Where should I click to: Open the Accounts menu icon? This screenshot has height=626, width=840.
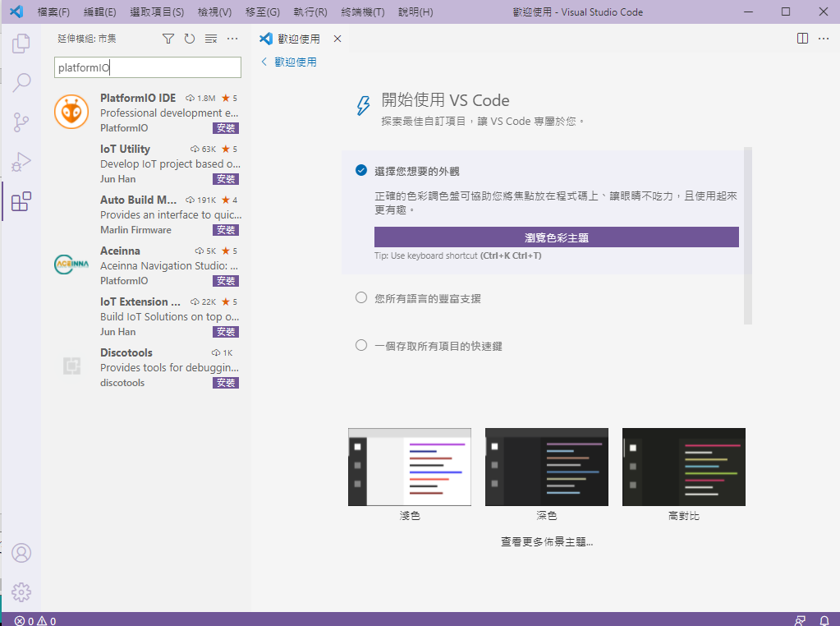point(21,553)
